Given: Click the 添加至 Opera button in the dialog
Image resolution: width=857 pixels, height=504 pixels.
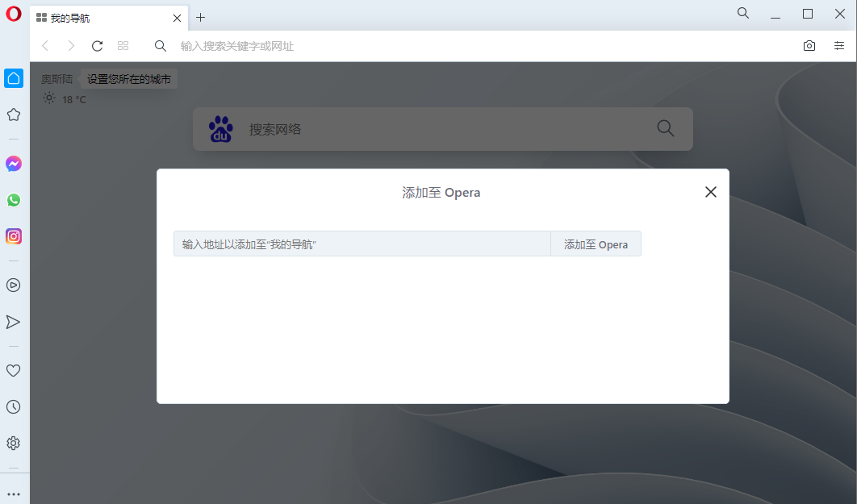Looking at the screenshot, I should pos(596,244).
